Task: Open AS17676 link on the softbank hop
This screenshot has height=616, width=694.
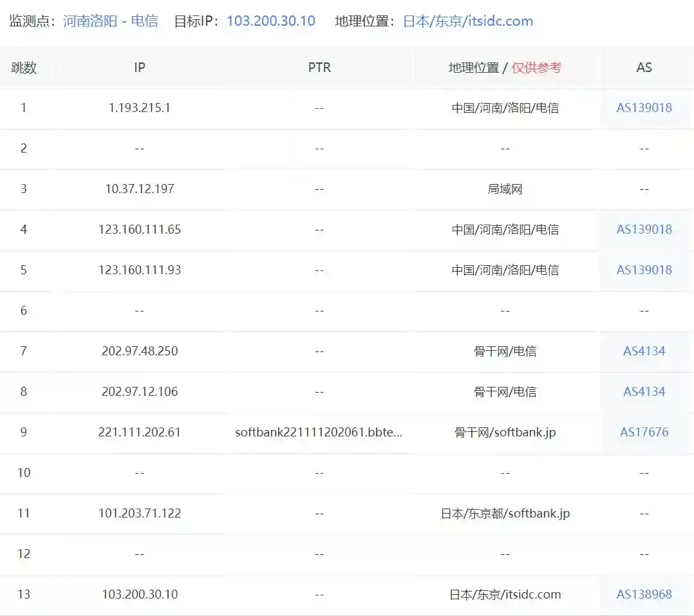Action: pyautogui.click(x=644, y=433)
